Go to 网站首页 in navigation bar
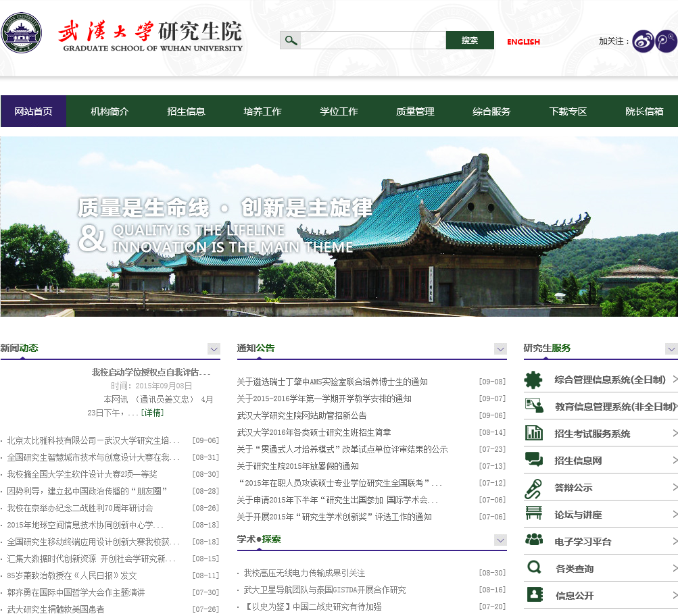The image size is (678, 616). (x=33, y=111)
